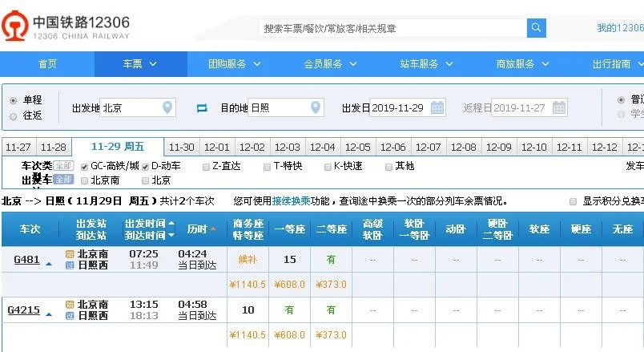
Task: Click the China Railway 12306 logo
Action: tap(66, 26)
